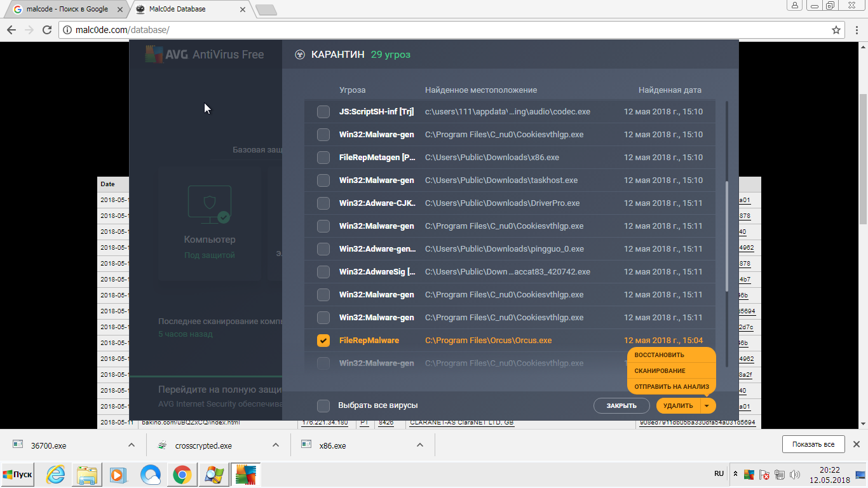The image size is (868, 488).
Task: Go back in the browser
Action: tap(11, 30)
